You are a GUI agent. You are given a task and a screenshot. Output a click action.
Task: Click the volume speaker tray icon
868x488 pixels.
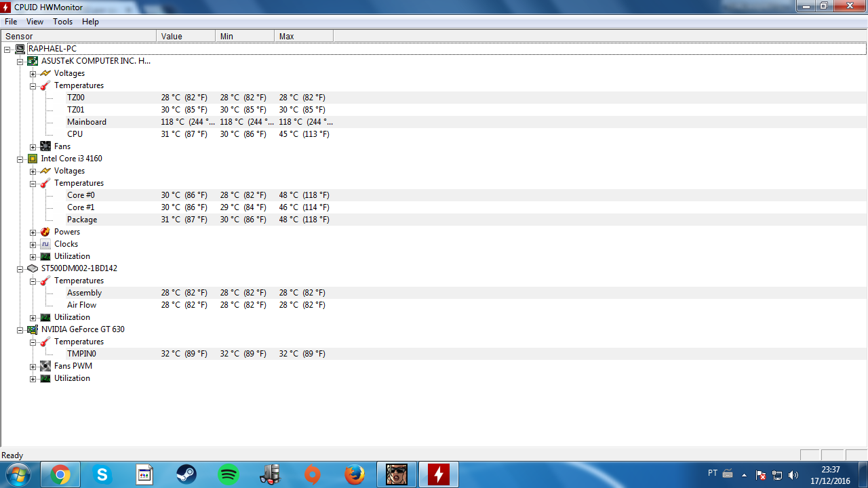point(793,475)
